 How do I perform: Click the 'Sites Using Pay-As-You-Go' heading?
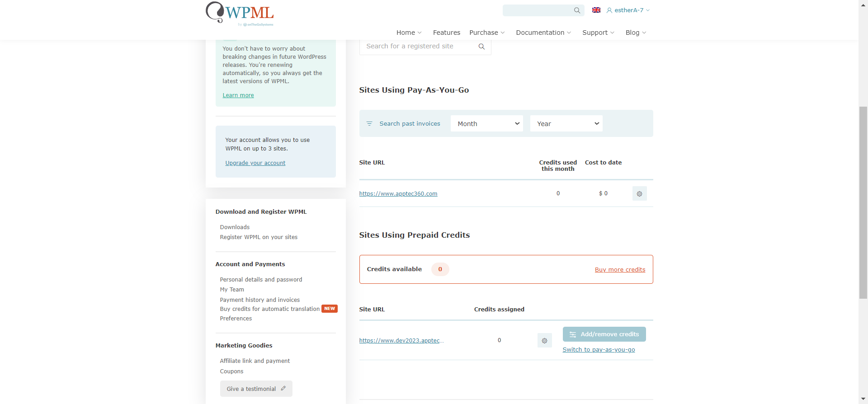point(414,90)
